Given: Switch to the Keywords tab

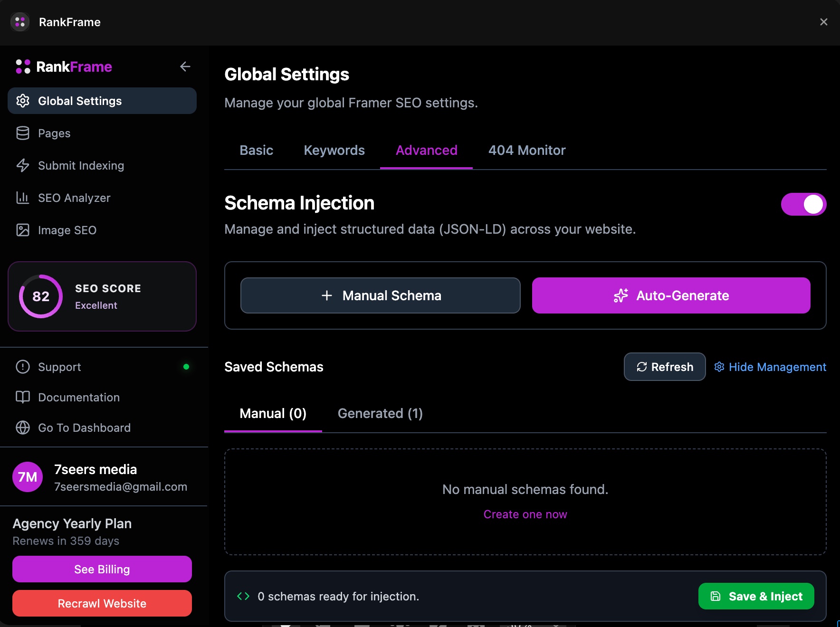Looking at the screenshot, I should click(x=334, y=150).
